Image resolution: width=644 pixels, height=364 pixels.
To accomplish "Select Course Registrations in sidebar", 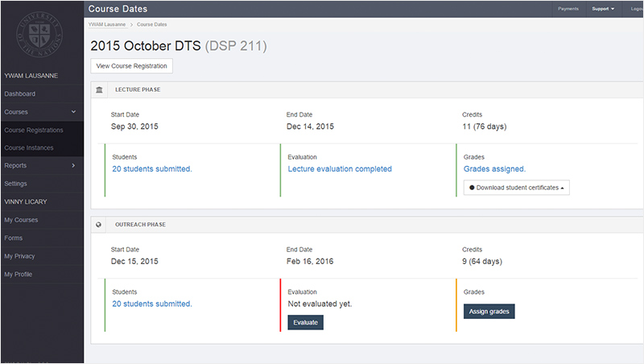I will click(x=34, y=130).
